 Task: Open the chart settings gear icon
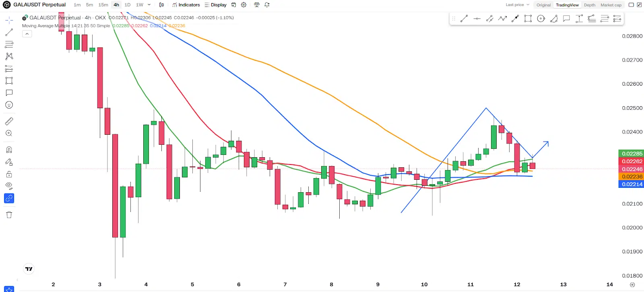coord(244,5)
